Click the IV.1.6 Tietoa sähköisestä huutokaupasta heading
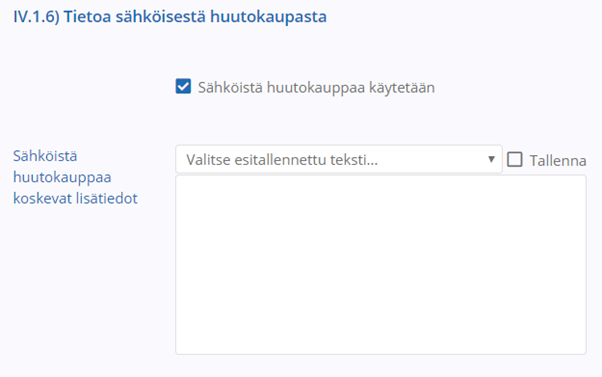This screenshot has width=602, height=377. tap(170, 17)
